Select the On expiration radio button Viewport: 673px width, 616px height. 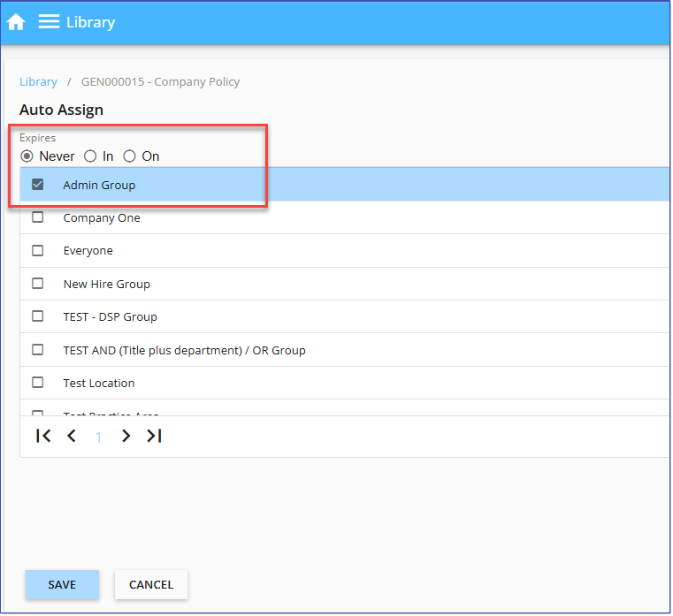pyautogui.click(x=130, y=156)
